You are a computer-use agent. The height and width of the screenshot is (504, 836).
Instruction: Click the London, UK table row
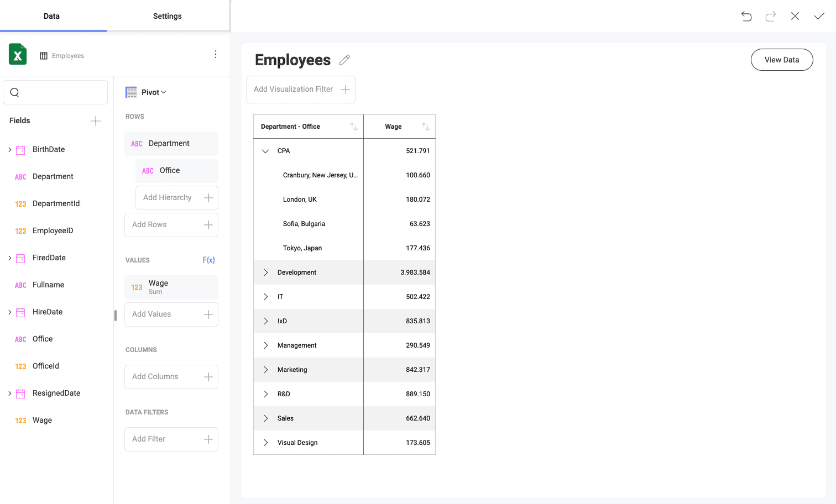pos(344,200)
